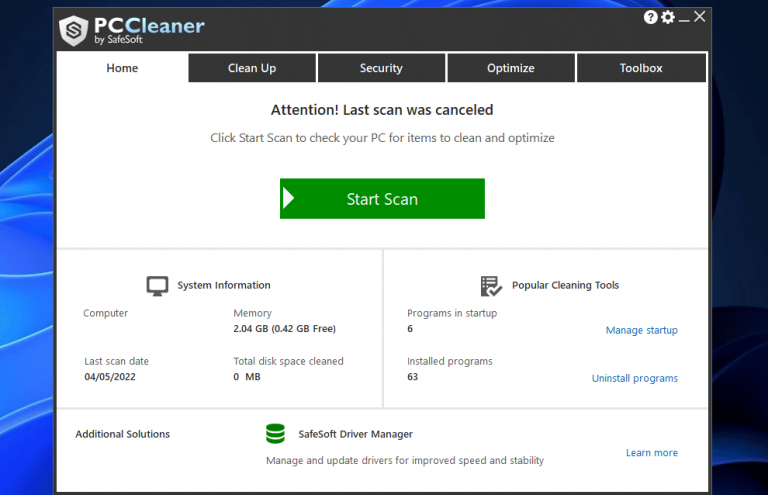Click the PC Cleaner shield logo

[73, 30]
